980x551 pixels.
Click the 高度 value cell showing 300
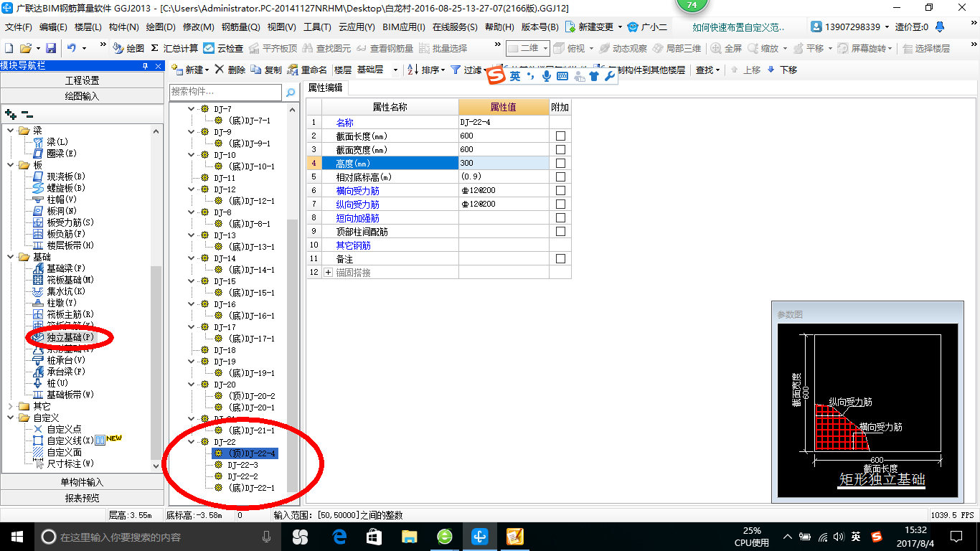(504, 164)
